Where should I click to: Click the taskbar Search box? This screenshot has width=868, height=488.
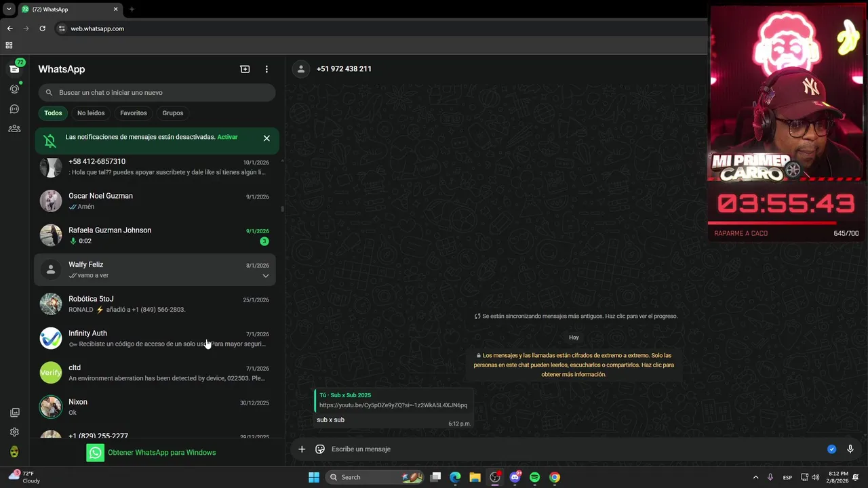[x=374, y=477]
